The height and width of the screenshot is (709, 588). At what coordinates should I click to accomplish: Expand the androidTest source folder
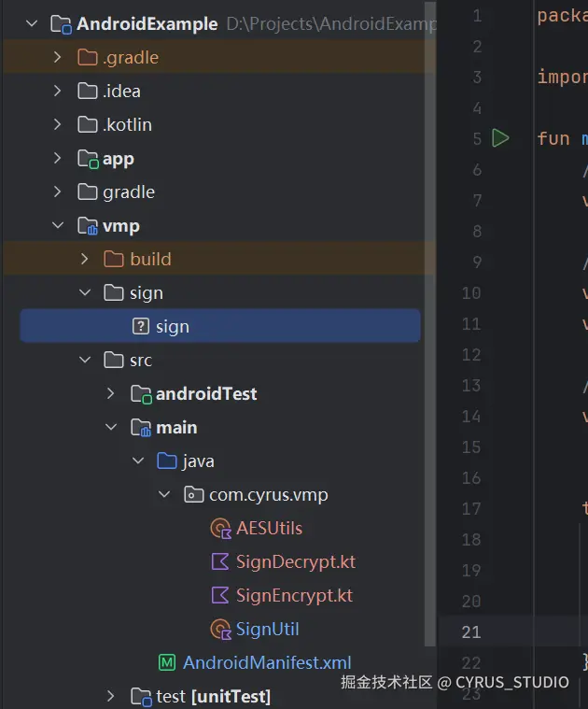(x=111, y=393)
